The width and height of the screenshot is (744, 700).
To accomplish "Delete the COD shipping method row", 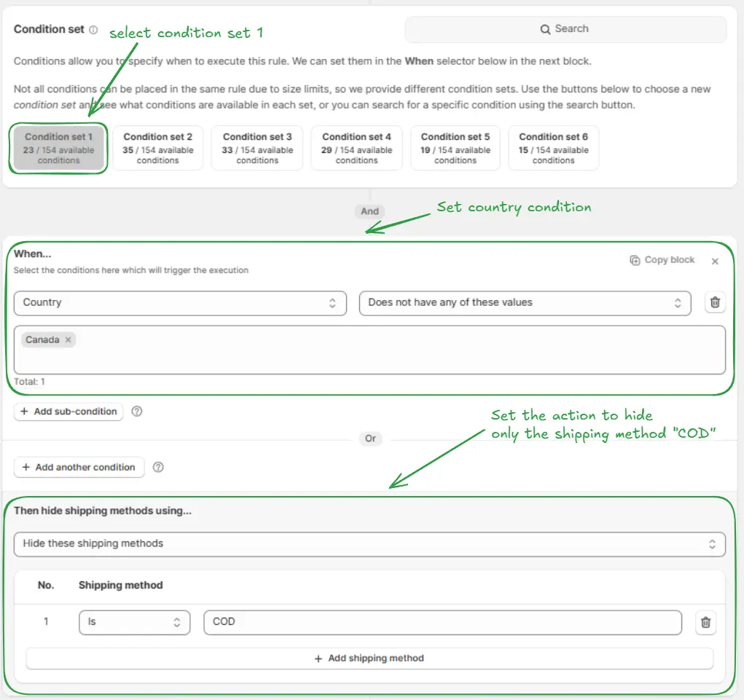I will pos(705,623).
